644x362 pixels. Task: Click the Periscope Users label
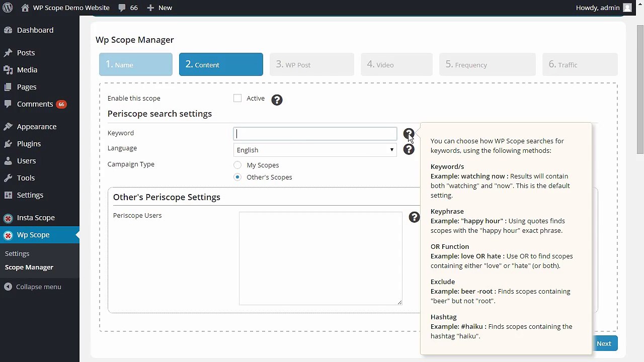[137, 215]
